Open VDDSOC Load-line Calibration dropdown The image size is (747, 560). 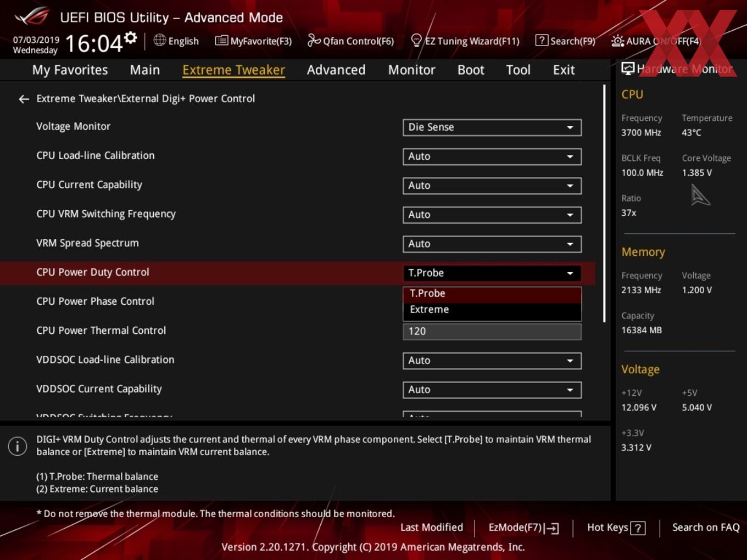492,361
